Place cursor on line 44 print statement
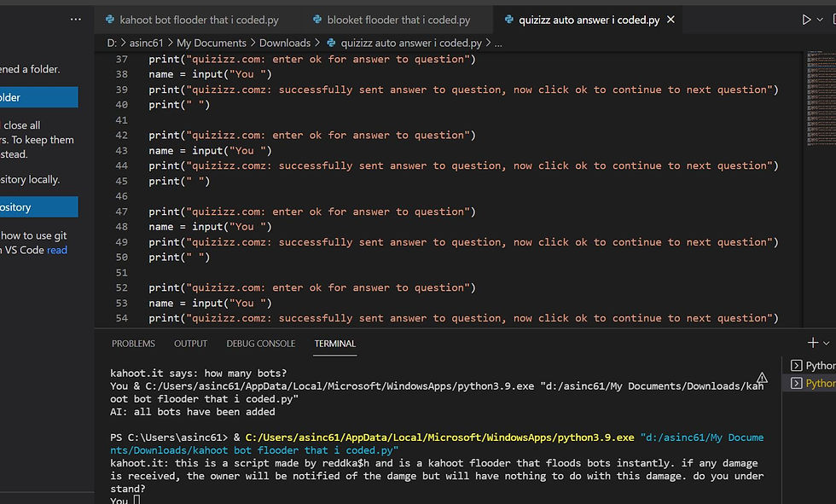This screenshot has height=504, width=836. pos(463,165)
